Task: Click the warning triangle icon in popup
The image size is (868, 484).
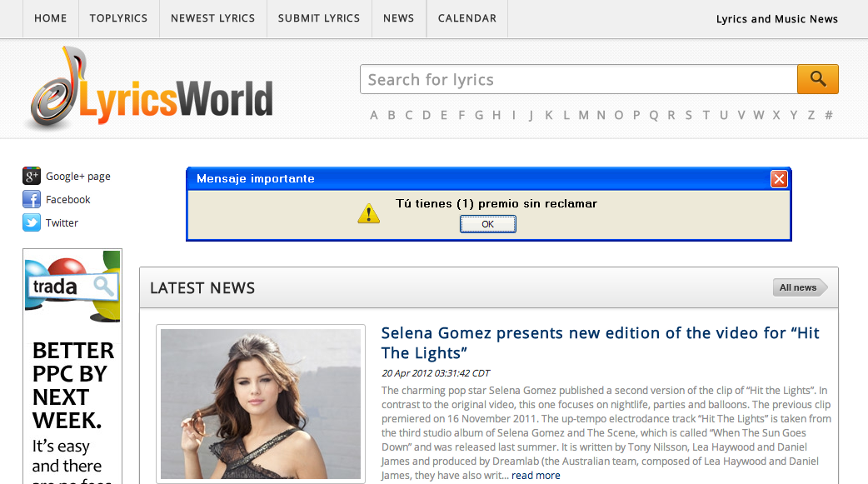Action: pos(369,214)
